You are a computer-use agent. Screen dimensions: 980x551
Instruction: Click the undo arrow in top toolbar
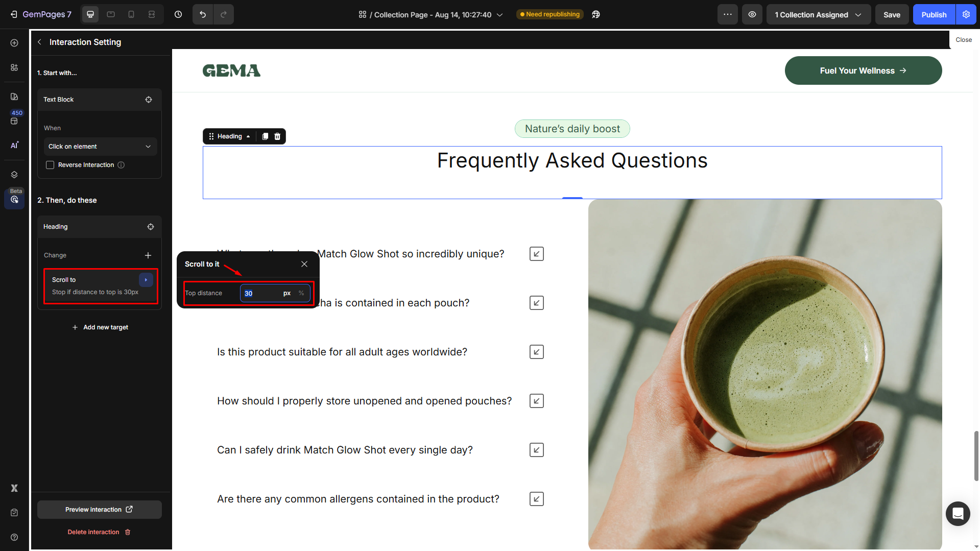[203, 14]
